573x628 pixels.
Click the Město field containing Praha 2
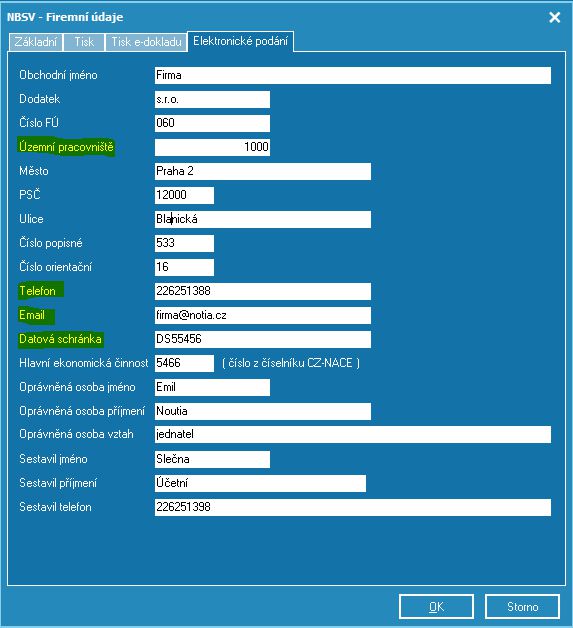(263, 171)
